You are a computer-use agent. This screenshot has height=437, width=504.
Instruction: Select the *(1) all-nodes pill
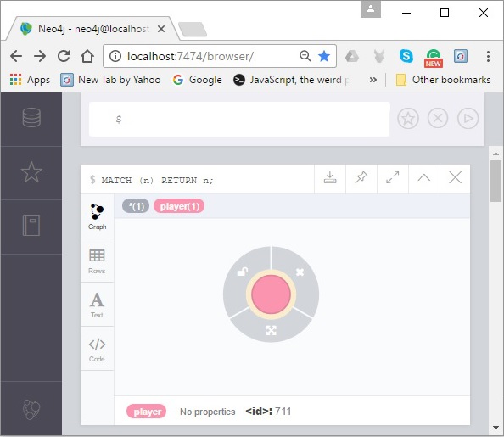pos(136,206)
